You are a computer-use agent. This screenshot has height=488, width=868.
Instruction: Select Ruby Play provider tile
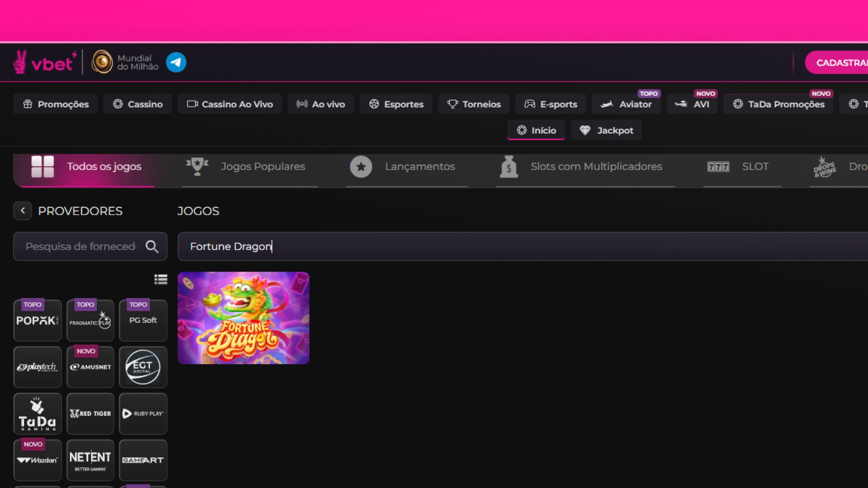tap(143, 413)
